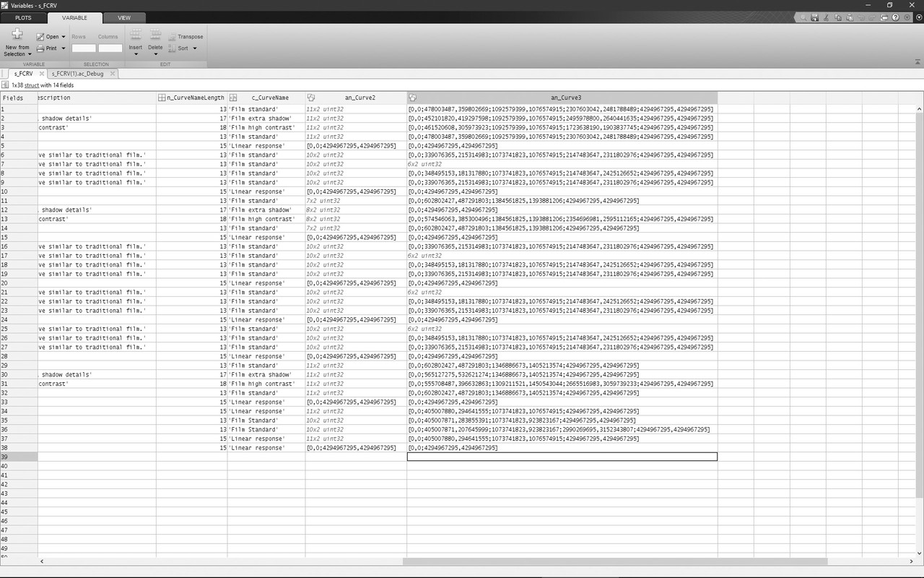Select the VARIABLE tab

tap(74, 17)
